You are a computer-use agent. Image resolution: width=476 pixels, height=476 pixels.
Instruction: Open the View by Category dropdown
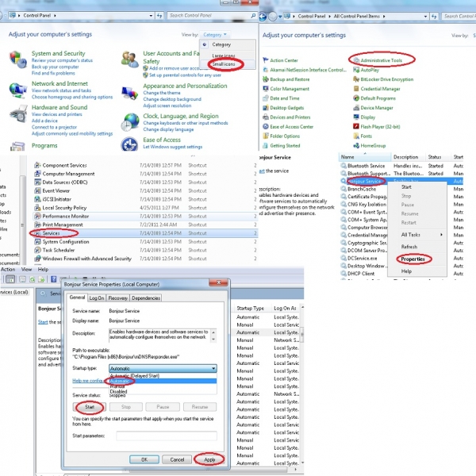(215, 35)
